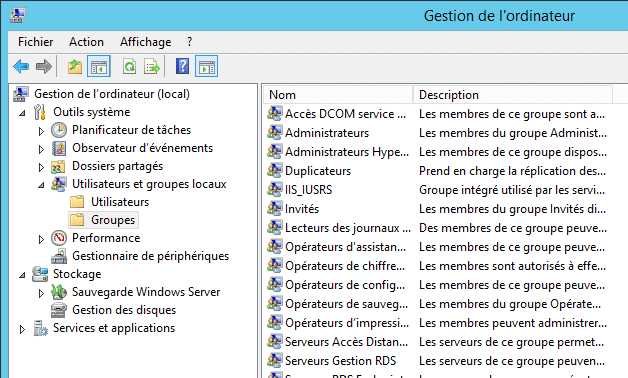Click the up one level folder icon
This screenshot has width=628, height=378.
coord(75,66)
